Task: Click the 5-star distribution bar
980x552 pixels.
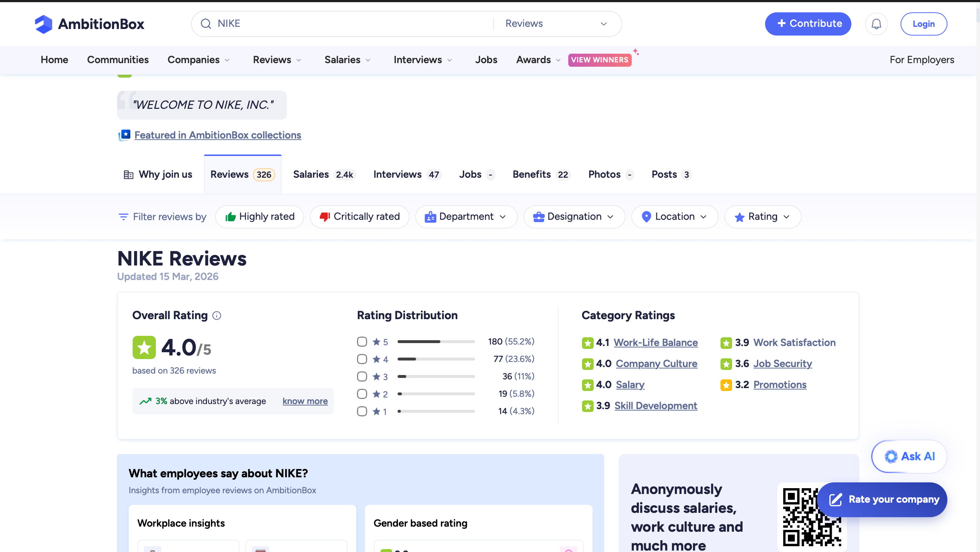Action: coord(436,342)
